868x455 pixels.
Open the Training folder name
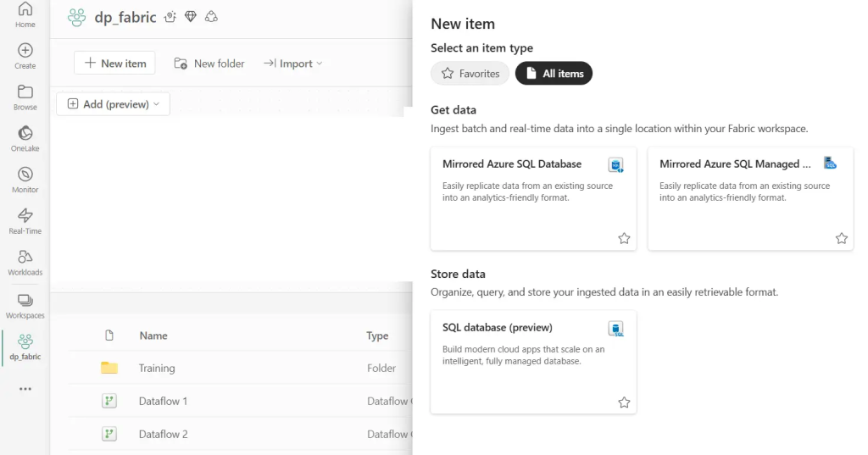coord(157,368)
